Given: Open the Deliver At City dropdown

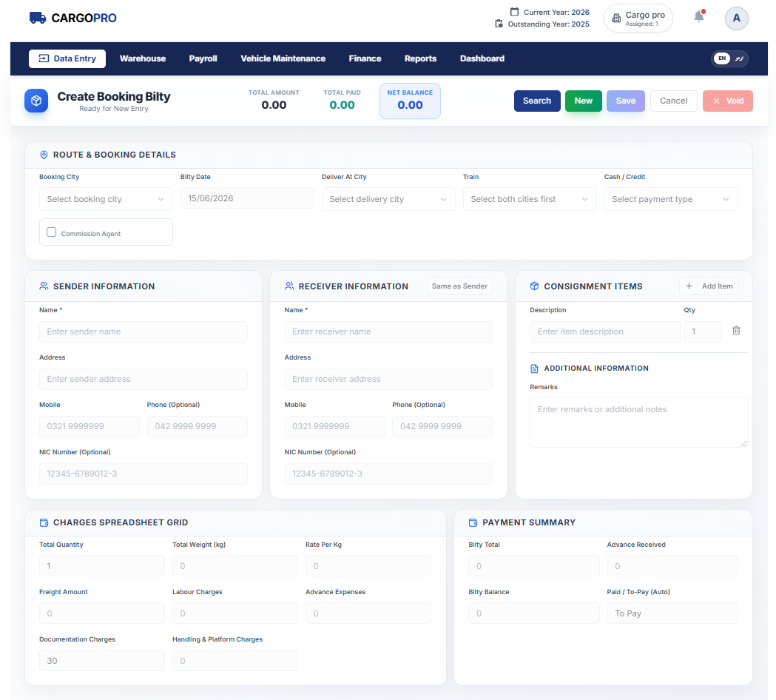Looking at the screenshot, I should pos(388,199).
